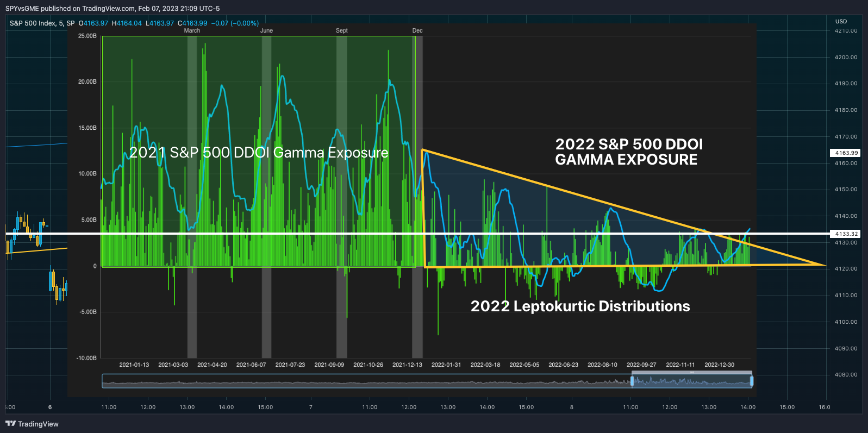Image resolution: width=868 pixels, height=433 pixels.
Task: Move the range navigator left handle
Action: click(632, 381)
